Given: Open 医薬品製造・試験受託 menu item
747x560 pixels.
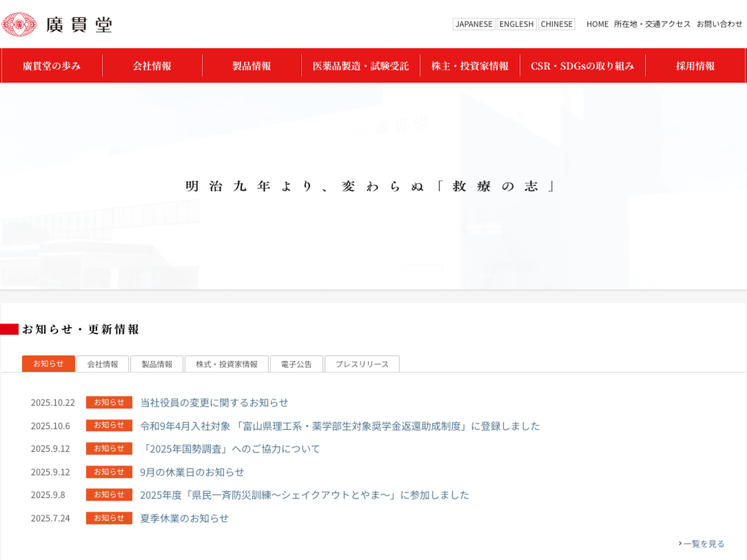Looking at the screenshot, I should (x=360, y=66).
